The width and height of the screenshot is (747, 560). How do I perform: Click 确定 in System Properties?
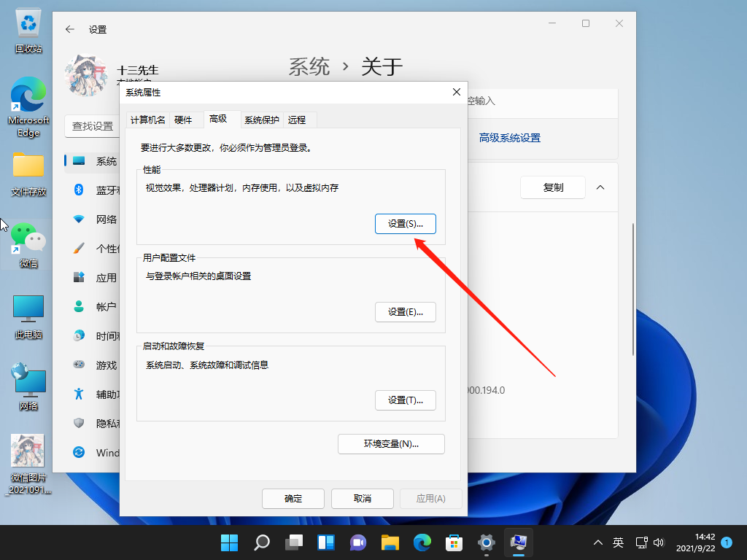(293, 499)
